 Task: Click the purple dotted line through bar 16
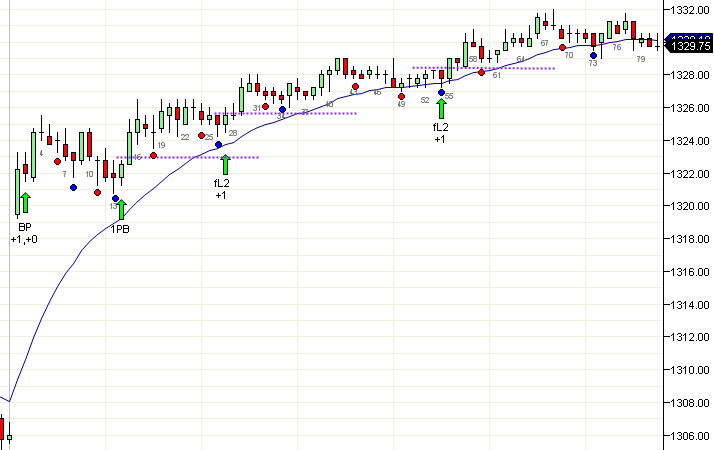tap(188, 158)
